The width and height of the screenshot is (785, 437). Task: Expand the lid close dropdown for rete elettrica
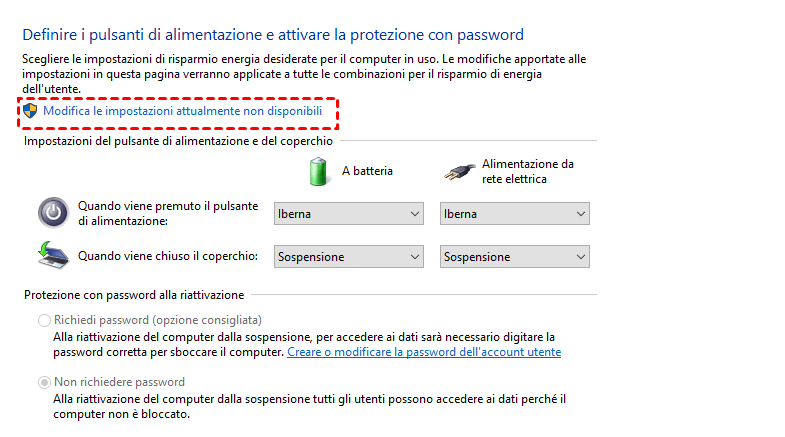[514, 257]
